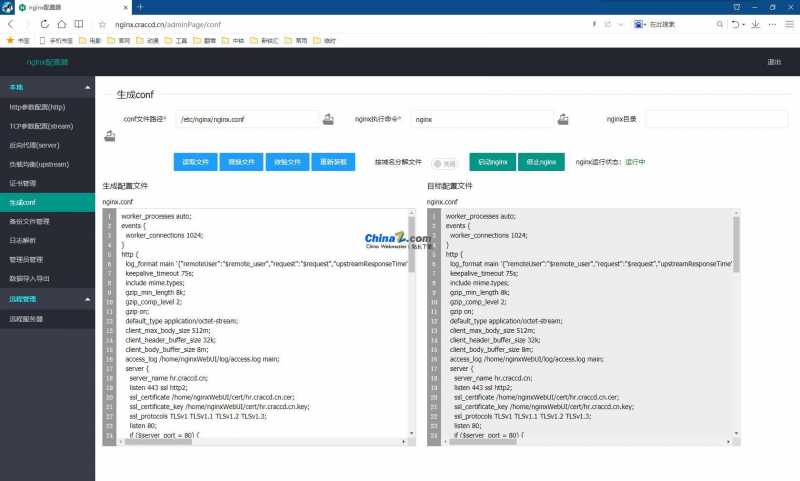
Task: Click the 启动nginx button
Action: [x=492, y=161]
